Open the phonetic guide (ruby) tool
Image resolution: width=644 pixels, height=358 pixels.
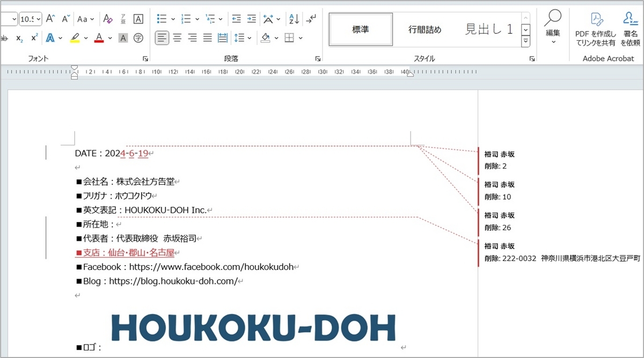click(x=123, y=19)
